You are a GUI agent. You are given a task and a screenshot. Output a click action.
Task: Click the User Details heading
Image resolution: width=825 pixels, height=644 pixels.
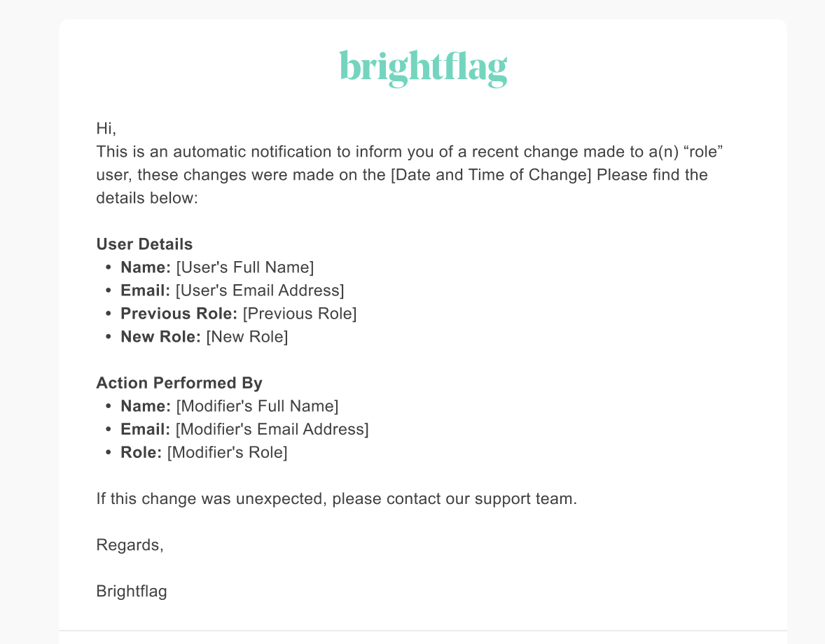pos(144,244)
